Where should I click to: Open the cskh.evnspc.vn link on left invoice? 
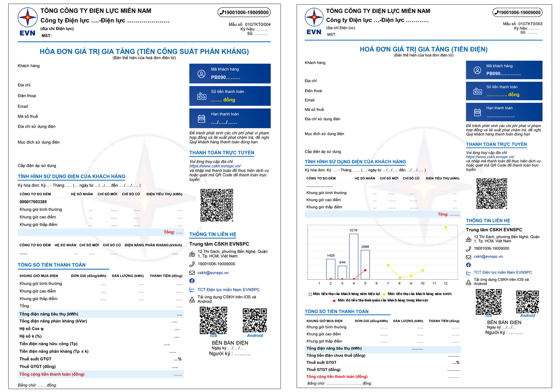point(215,166)
